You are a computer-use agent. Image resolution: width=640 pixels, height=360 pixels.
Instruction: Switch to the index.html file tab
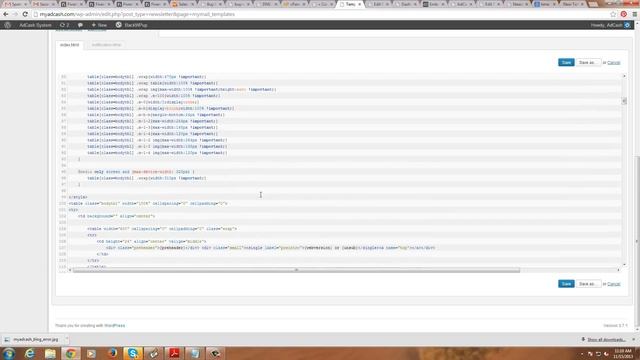(x=69, y=45)
